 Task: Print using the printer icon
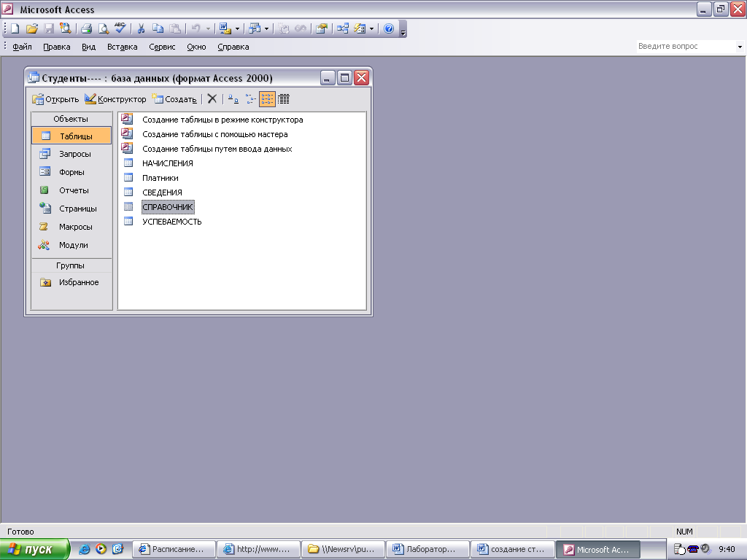coord(86,28)
